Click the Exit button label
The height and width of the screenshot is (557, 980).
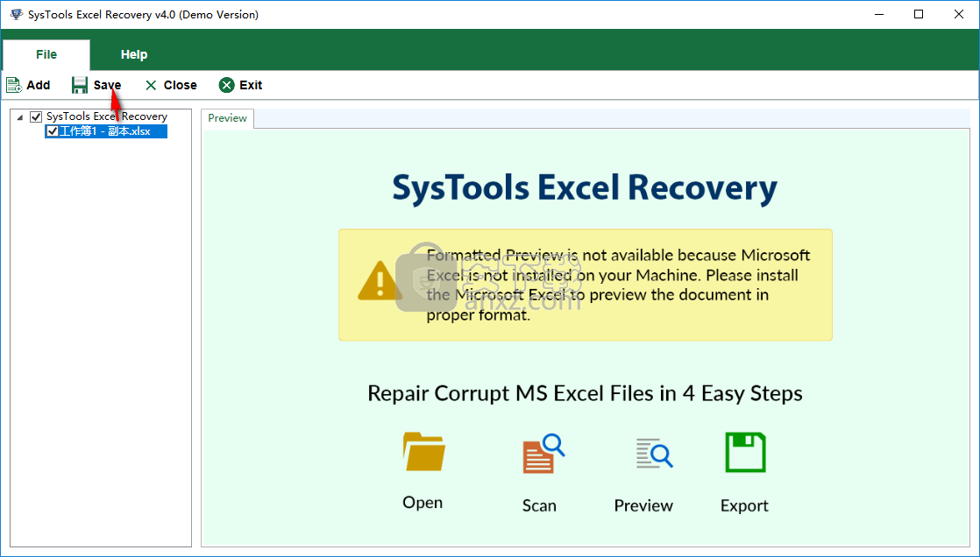point(251,85)
